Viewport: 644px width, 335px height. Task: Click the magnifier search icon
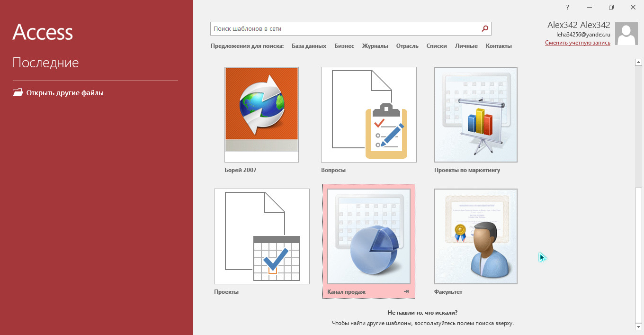click(484, 29)
